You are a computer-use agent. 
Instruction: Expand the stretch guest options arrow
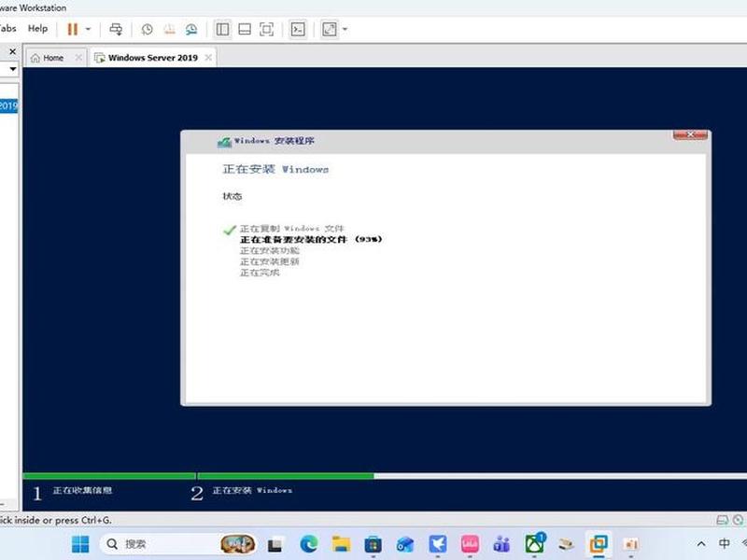coord(345,30)
